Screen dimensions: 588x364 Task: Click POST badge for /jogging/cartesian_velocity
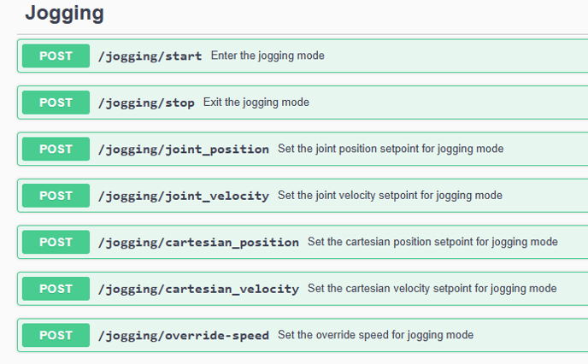[x=56, y=289]
